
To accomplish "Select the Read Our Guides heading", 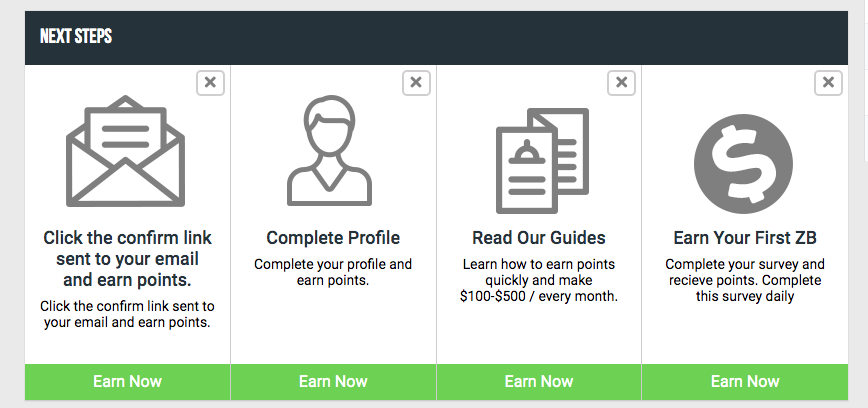I will 539,238.
